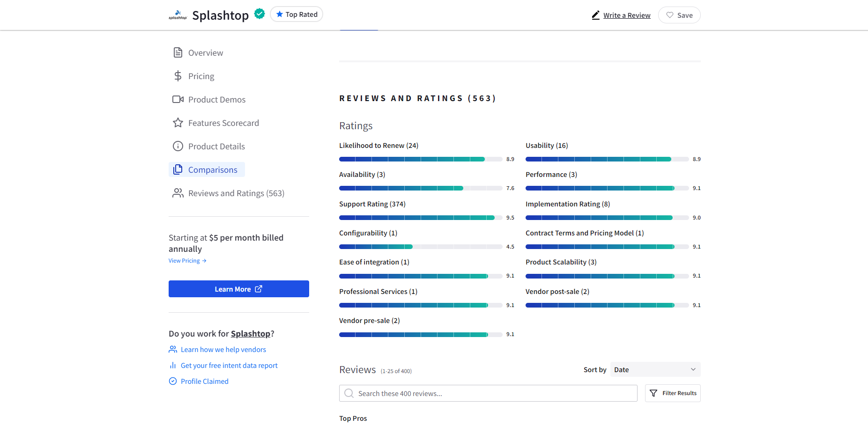The height and width of the screenshot is (433, 868).
Task: Click the Implementation Rating (8) label
Action: pos(568,204)
